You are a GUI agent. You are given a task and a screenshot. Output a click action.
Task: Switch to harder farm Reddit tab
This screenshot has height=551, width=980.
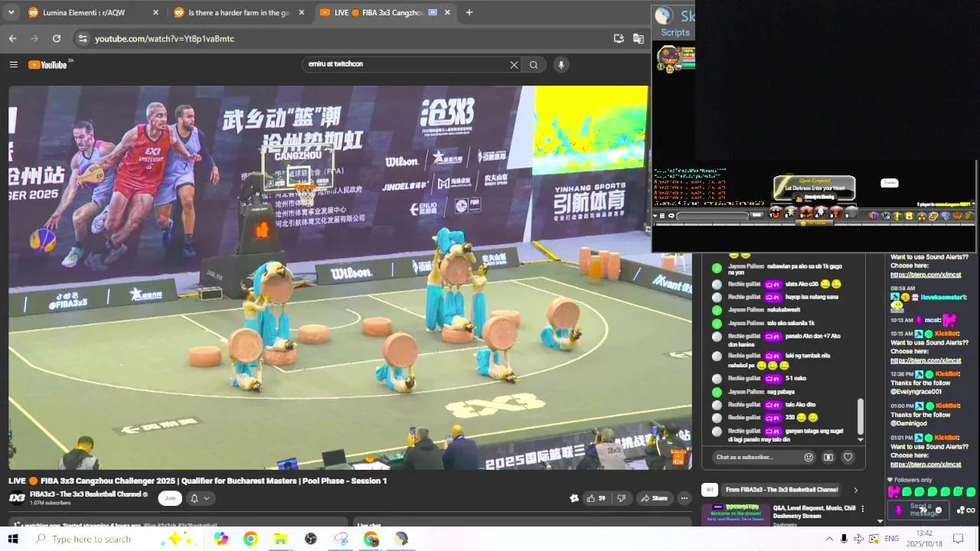pos(240,12)
